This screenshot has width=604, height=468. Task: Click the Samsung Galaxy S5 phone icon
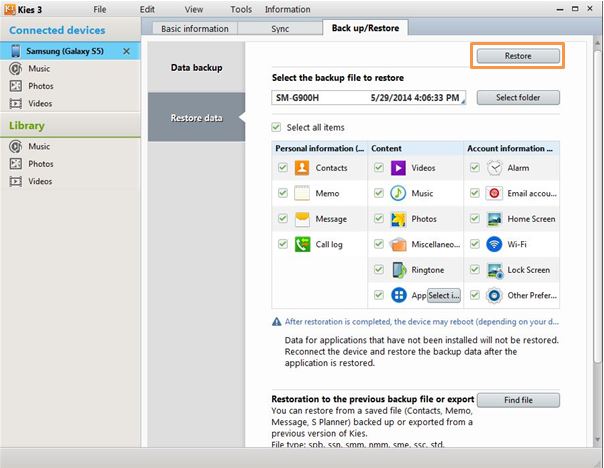pyautogui.click(x=15, y=51)
